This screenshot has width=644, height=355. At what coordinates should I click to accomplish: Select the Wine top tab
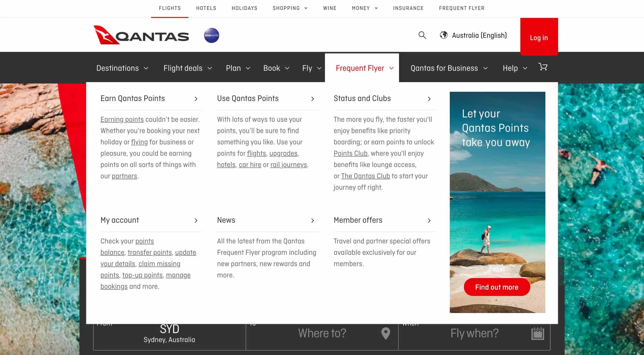[330, 8]
